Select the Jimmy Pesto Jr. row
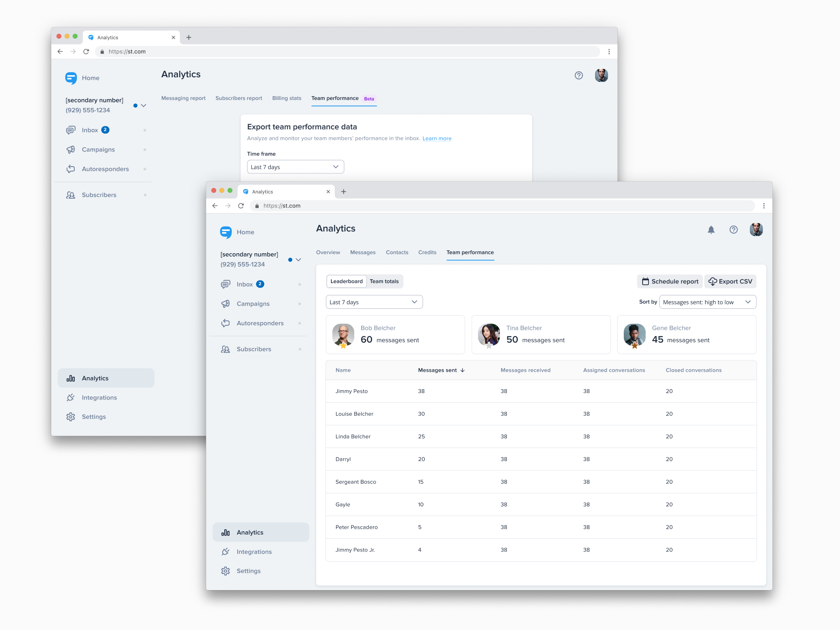 tap(541, 550)
